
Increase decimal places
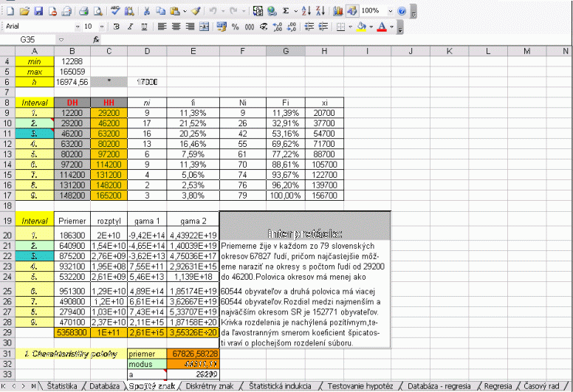point(278,27)
